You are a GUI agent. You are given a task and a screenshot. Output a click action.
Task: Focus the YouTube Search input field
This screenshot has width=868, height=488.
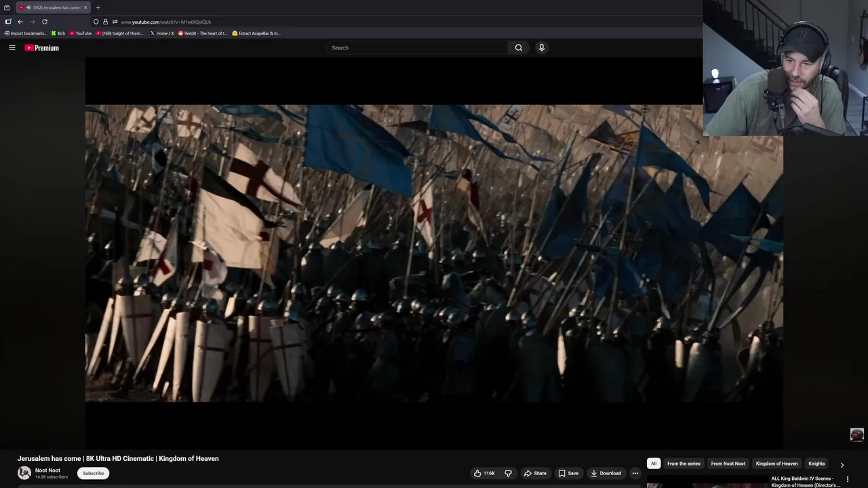pyautogui.click(x=417, y=47)
